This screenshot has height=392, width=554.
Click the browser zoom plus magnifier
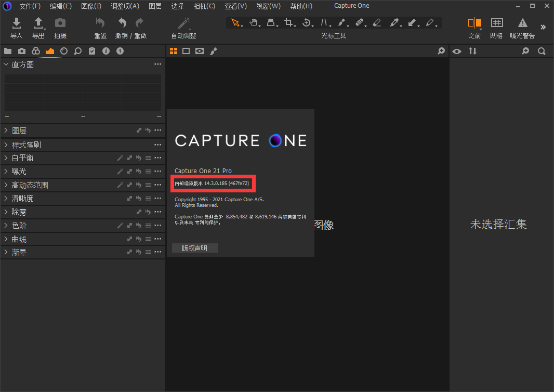pyautogui.click(x=526, y=51)
